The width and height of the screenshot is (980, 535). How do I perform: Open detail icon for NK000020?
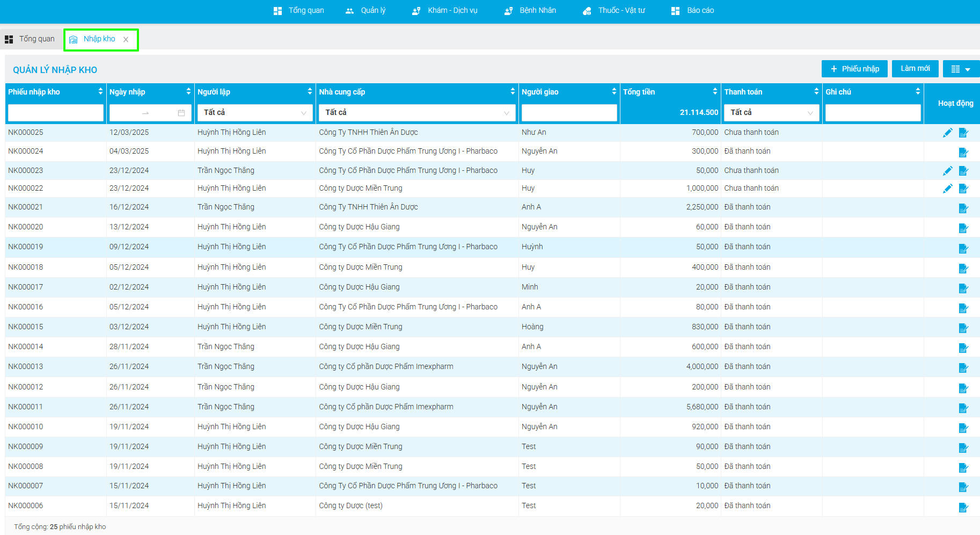click(963, 228)
